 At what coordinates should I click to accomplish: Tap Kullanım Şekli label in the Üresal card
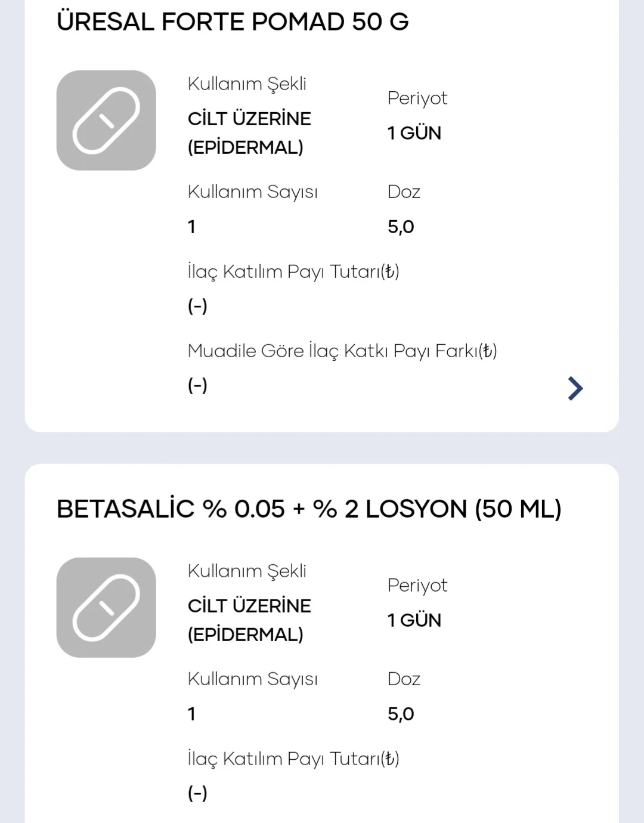[247, 84]
